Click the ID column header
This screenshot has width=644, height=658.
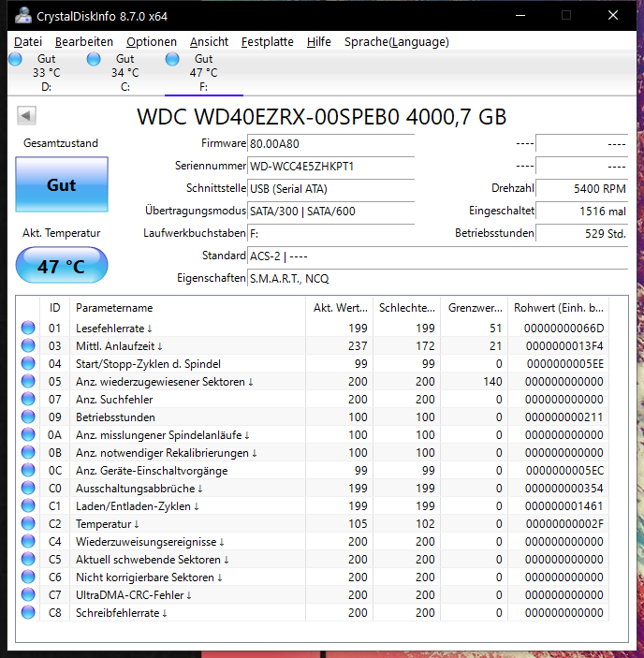tap(55, 308)
